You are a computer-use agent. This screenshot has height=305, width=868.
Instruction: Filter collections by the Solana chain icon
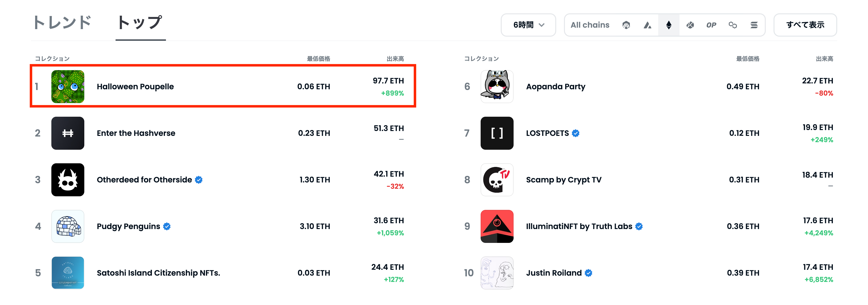[754, 25]
